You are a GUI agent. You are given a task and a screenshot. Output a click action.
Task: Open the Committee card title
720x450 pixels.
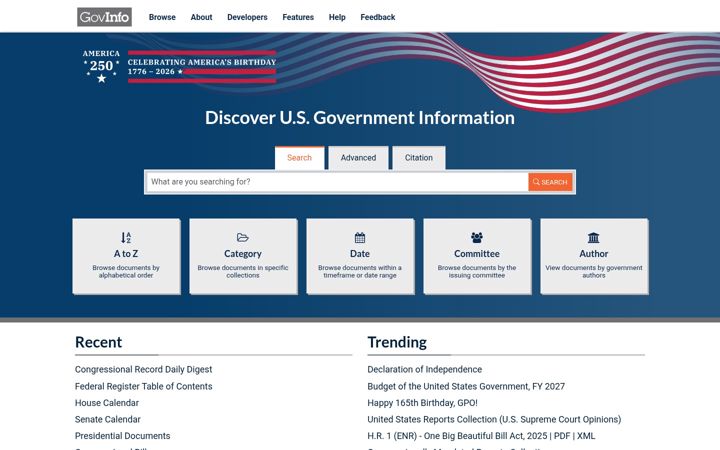(x=477, y=253)
